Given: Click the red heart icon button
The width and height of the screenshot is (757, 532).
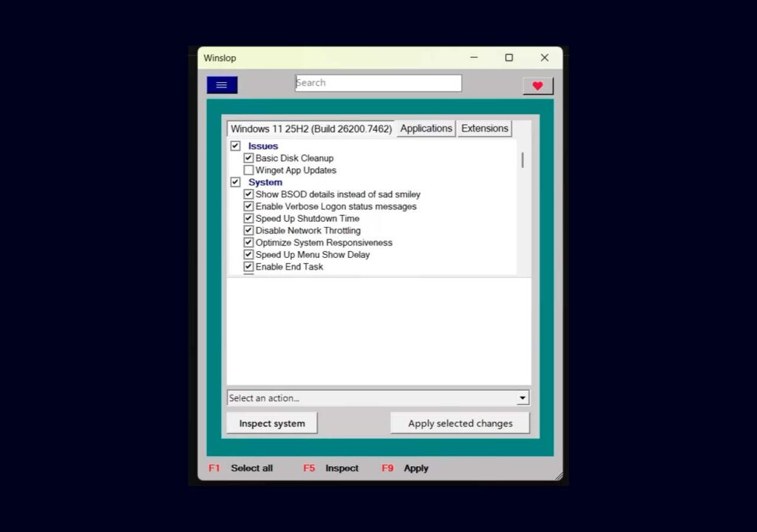Looking at the screenshot, I should tap(537, 86).
